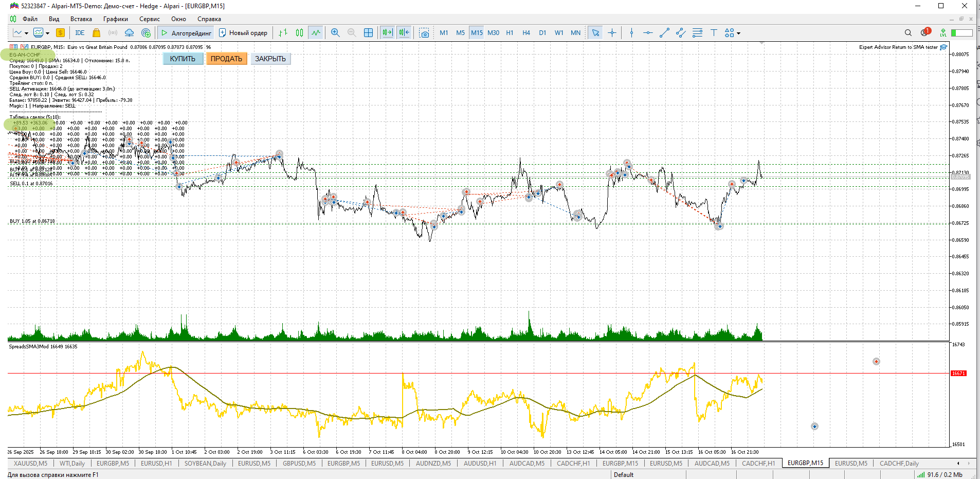Click the КУПИТЬ buy button
This screenshot has height=479, width=980.
(183, 59)
